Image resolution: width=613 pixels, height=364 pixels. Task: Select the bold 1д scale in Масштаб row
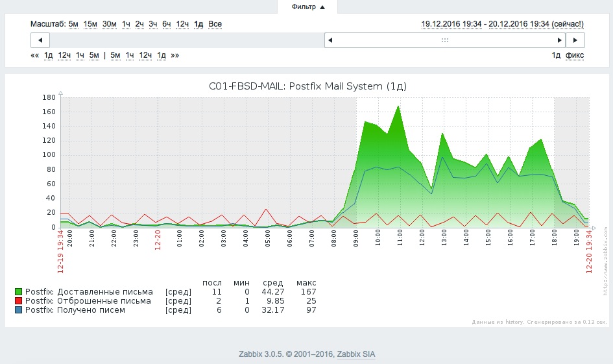tap(198, 24)
